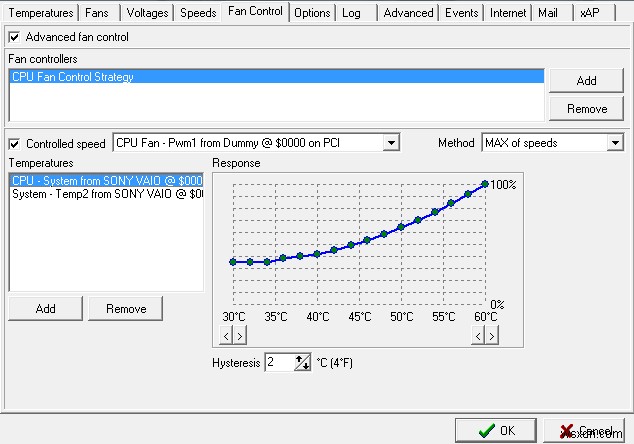Image resolution: width=634 pixels, height=444 pixels.
Task: Open the Controlled speed CPU Fan dropdown
Action: (x=391, y=143)
